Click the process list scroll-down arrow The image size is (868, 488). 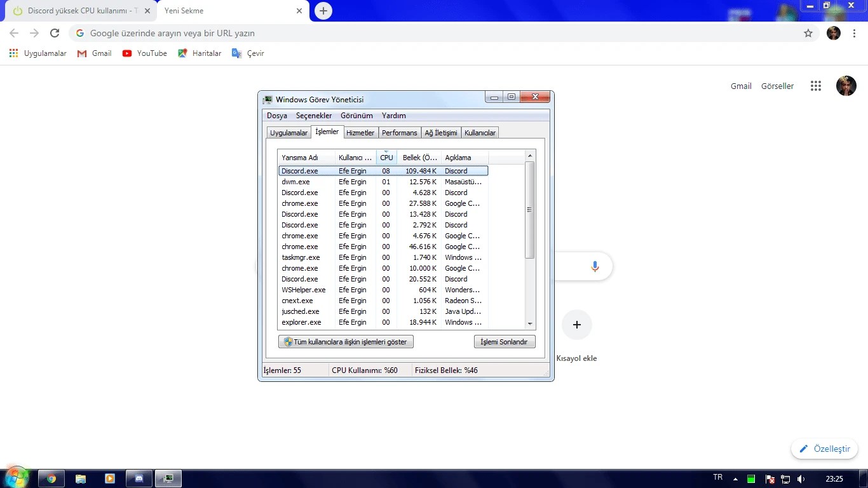pyautogui.click(x=531, y=324)
